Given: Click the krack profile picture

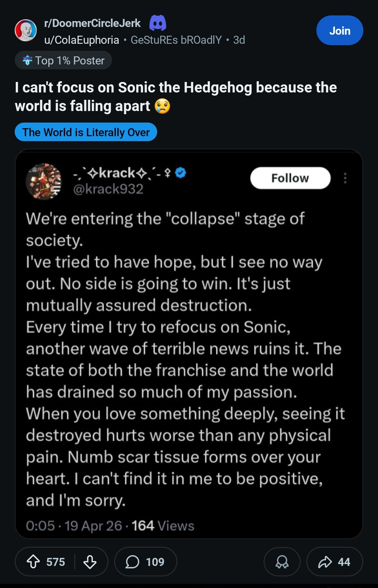Looking at the screenshot, I should click(43, 181).
